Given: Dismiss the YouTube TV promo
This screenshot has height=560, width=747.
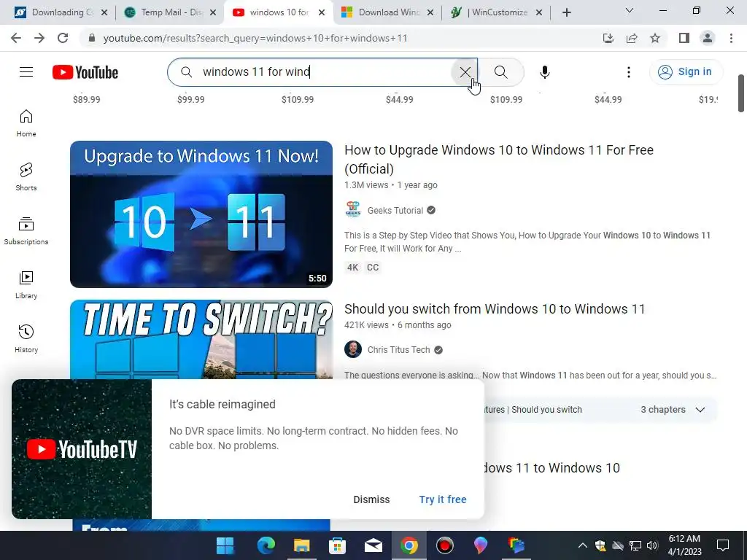Looking at the screenshot, I should pyautogui.click(x=371, y=499).
